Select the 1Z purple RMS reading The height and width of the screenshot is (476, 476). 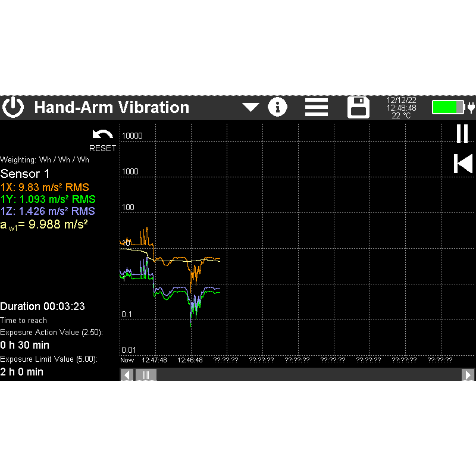pyautogui.click(x=48, y=211)
